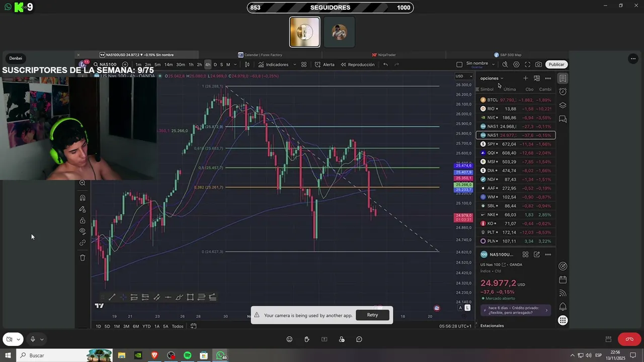The width and height of the screenshot is (644, 362).
Task: Select the KO row showing 71,07
Action: [x=516, y=224]
